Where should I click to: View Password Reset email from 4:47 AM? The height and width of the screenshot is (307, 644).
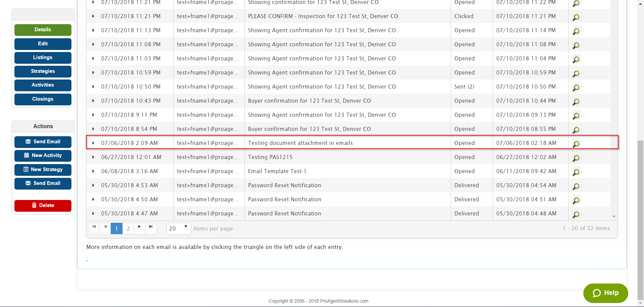tap(576, 214)
